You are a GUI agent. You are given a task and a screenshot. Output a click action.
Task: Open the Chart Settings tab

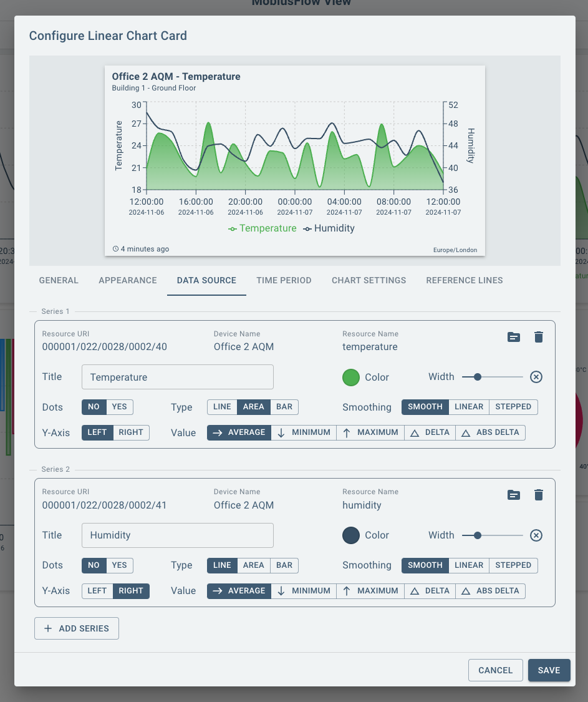[x=369, y=280]
